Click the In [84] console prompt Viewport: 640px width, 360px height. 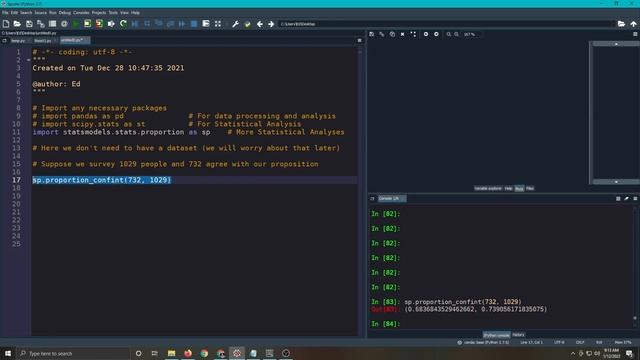tap(385, 324)
